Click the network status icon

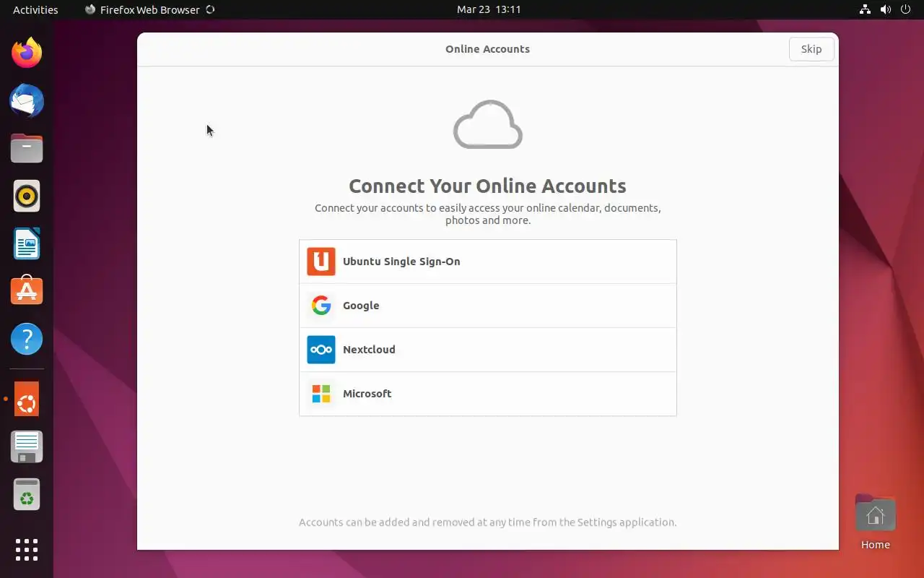(865, 9)
